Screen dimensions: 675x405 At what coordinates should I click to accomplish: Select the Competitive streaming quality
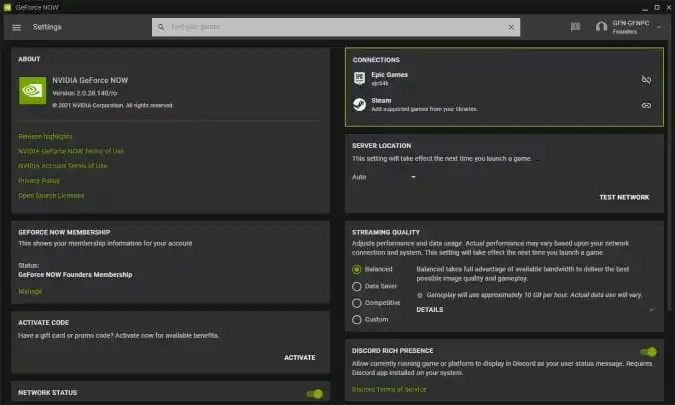pos(356,303)
